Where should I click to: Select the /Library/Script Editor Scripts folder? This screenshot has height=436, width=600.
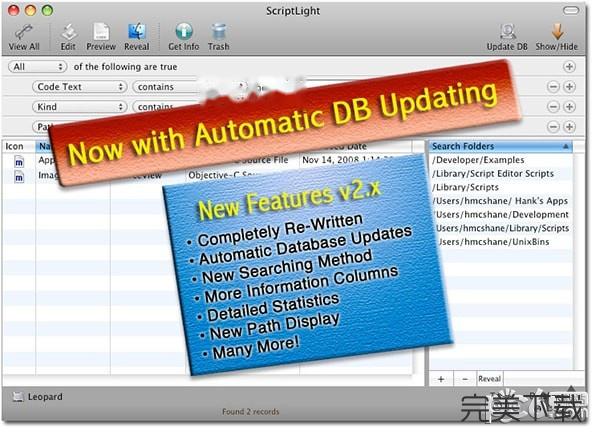pyautogui.click(x=501, y=174)
